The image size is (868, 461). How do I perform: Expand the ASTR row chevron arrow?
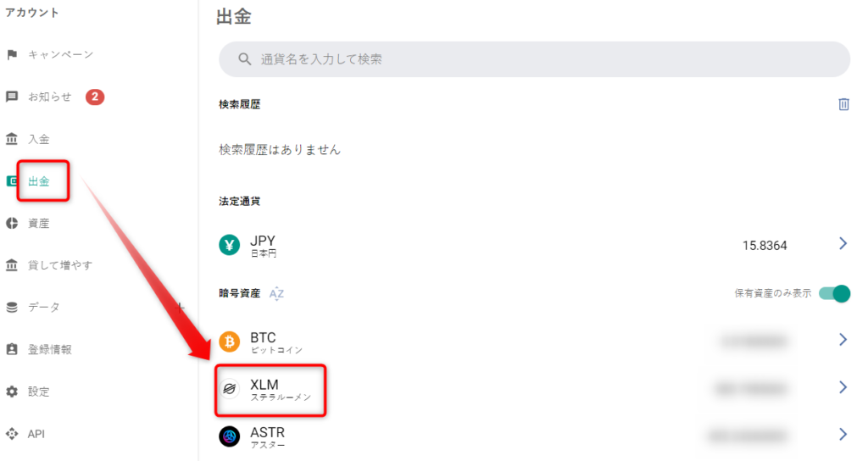click(x=843, y=434)
